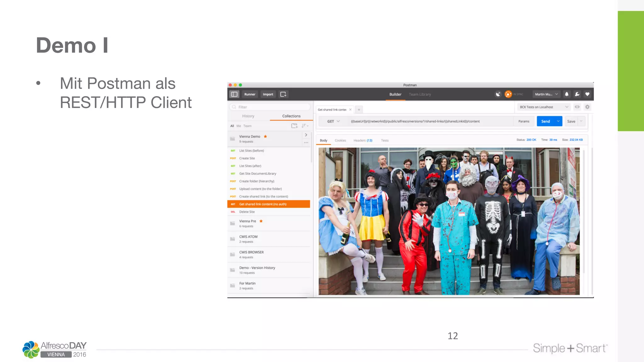644x362 pixels.
Task: Open the Vienna Demo ellipsis options
Action: coord(306,143)
